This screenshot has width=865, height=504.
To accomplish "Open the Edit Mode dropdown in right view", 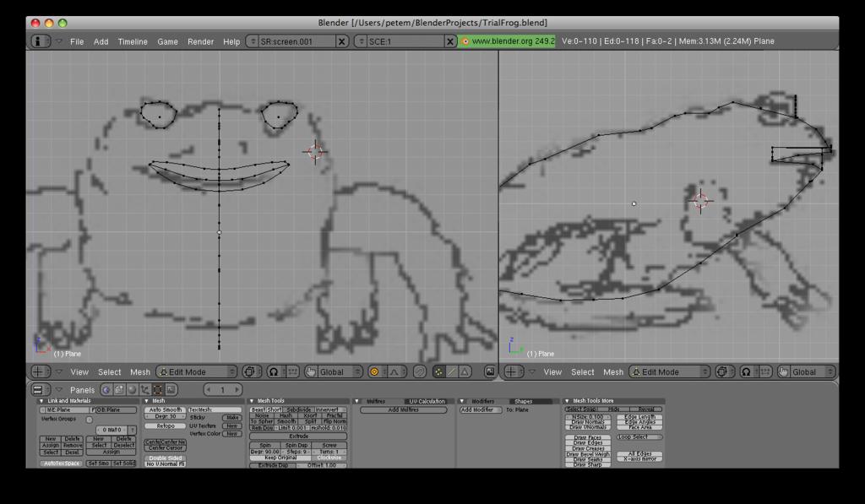I will (670, 371).
